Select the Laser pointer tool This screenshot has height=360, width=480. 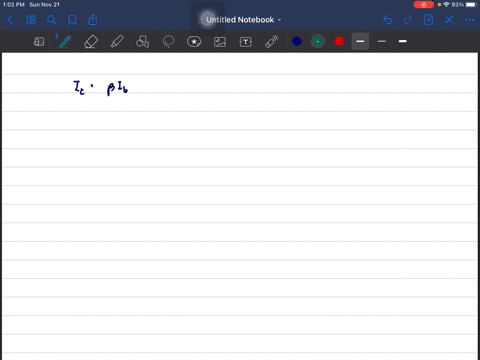272,42
